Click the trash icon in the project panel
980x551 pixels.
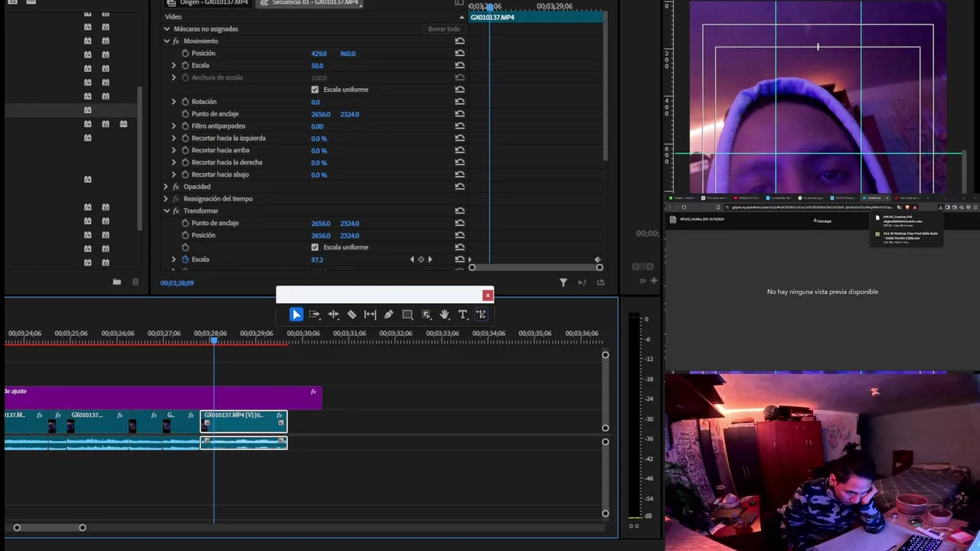point(136,282)
